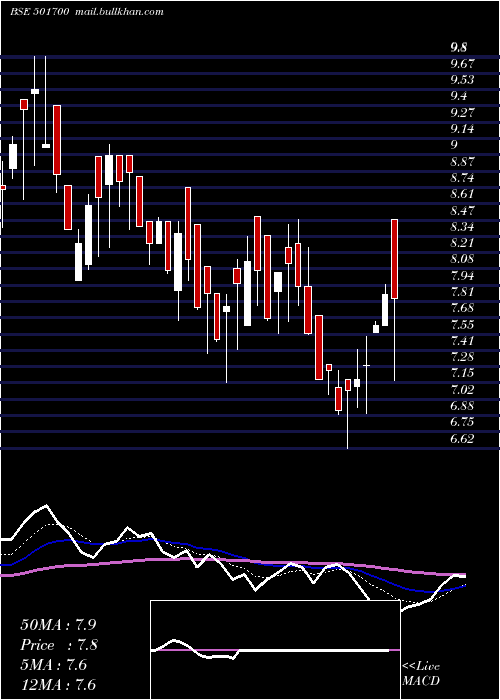Click the BSE 501700 symbol label

(39, 12)
